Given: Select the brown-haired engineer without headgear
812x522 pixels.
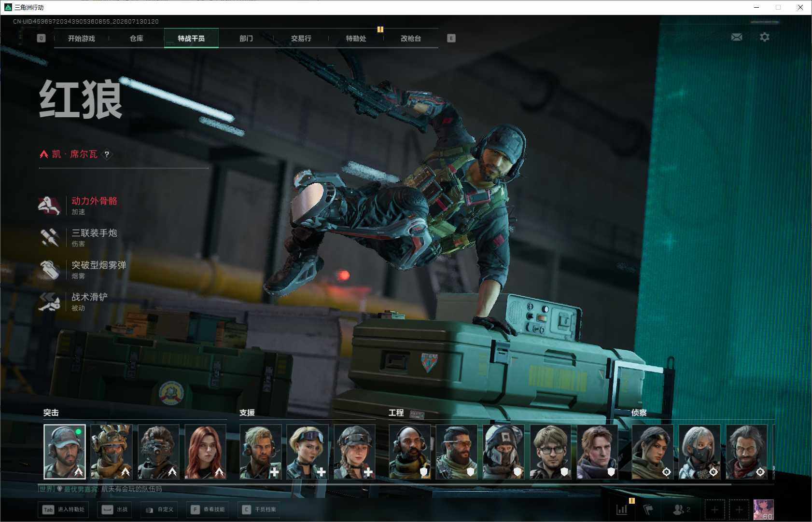Looking at the screenshot, I should [598, 452].
